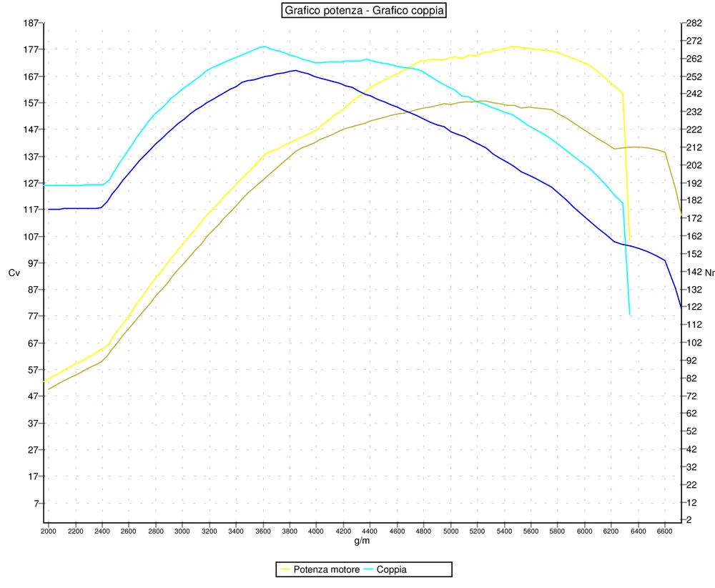Click the bottom horizontal axis
Viewport: 715px width, 588px height.
(x=357, y=524)
